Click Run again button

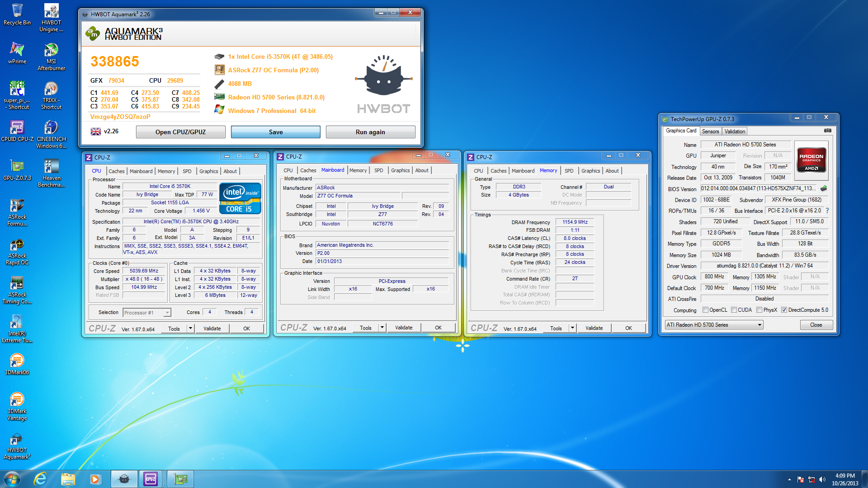tap(370, 132)
